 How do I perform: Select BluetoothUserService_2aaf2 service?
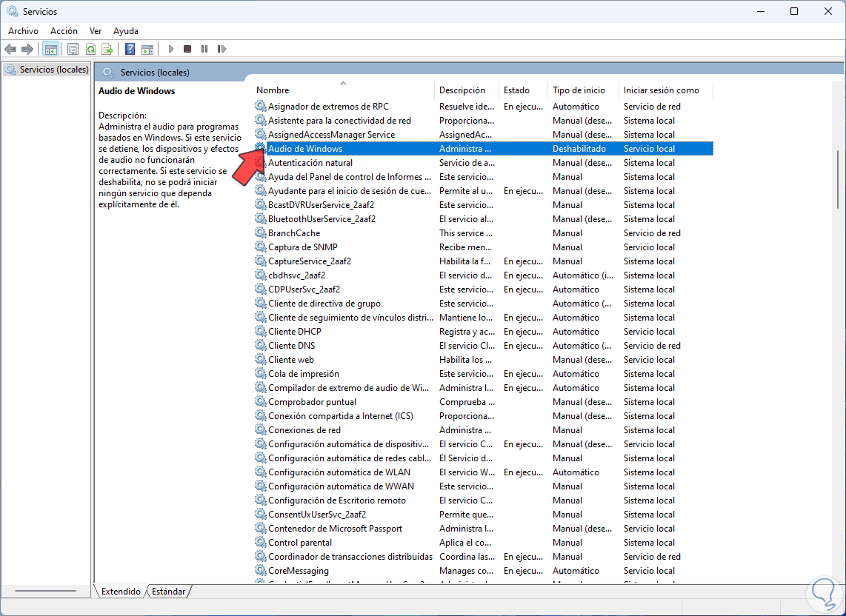tap(484, 218)
